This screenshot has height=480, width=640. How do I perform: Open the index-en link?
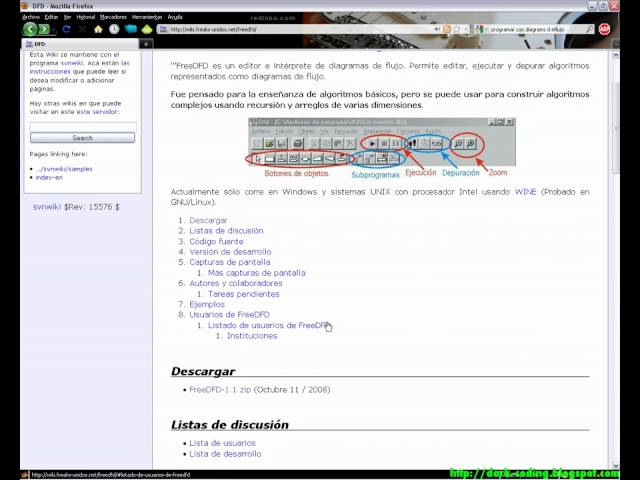coord(49,178)
